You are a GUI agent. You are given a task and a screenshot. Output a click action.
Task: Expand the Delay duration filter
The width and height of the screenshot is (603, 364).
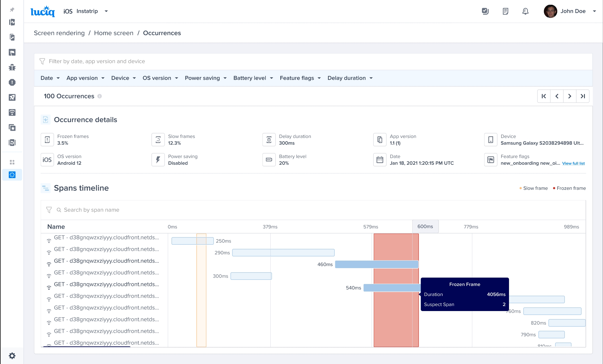click(x=350, y=78)
